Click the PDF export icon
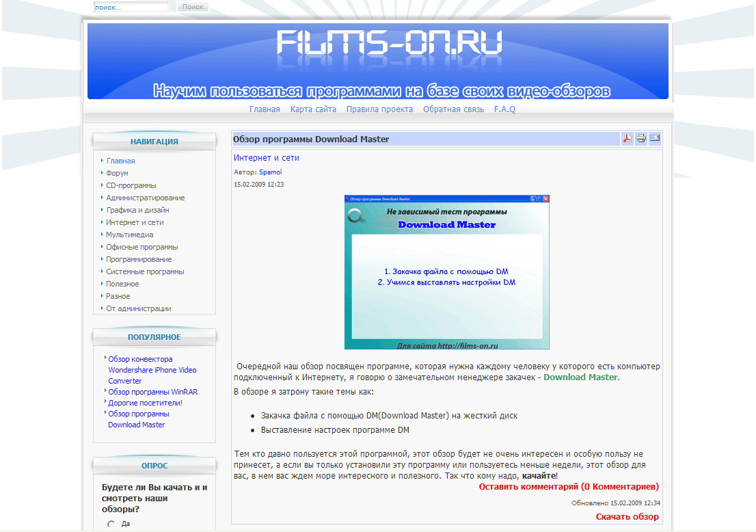The width and height of the screenshot is (756, 532). (627, 138)
